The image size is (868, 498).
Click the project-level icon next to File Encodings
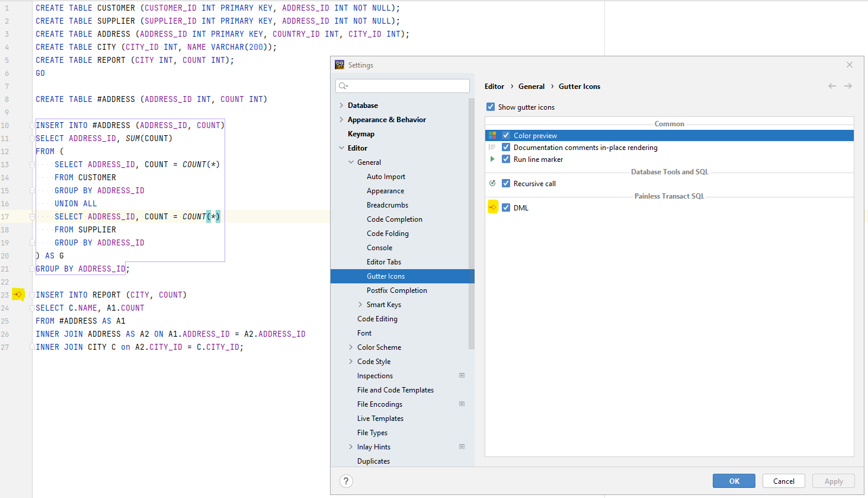click(x=462, y=404)
